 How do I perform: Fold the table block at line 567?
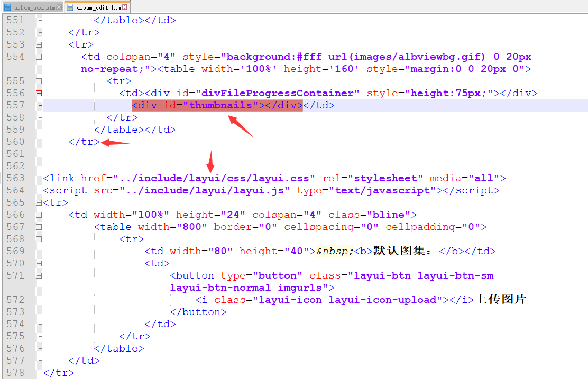click(x=39, y=227)
